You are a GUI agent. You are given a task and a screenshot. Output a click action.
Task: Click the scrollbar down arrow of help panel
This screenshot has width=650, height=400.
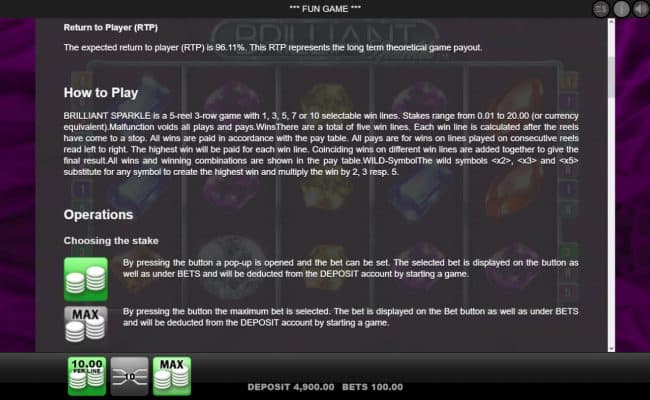611,348
